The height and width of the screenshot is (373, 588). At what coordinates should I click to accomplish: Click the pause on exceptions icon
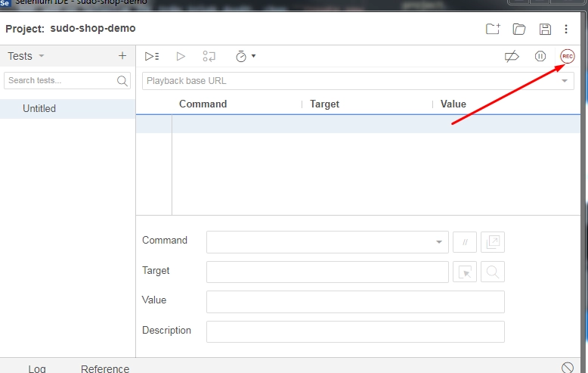pos(540,56)
